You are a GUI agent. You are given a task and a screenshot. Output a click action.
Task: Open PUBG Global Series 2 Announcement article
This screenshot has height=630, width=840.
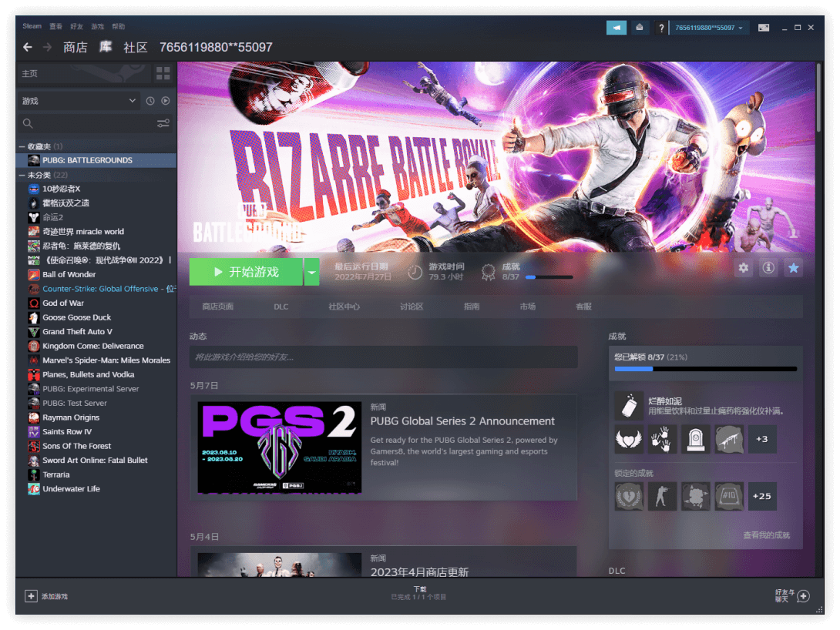coord(462,421)
